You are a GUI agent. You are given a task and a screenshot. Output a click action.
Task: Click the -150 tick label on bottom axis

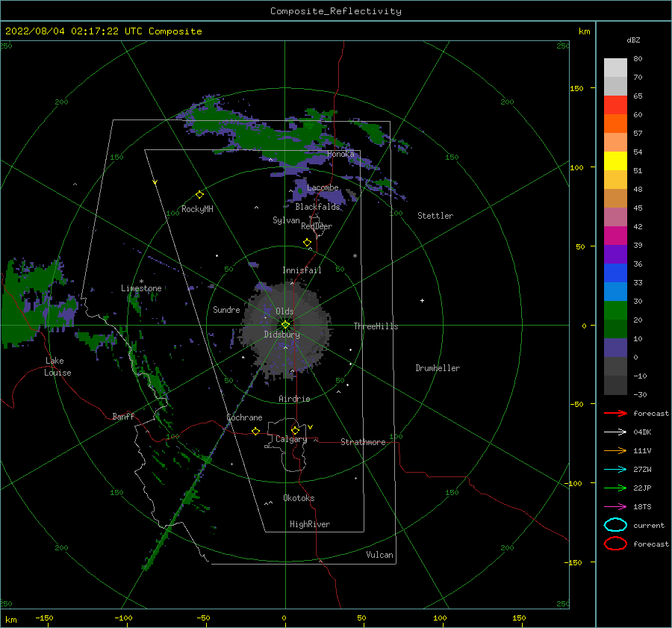44,618
